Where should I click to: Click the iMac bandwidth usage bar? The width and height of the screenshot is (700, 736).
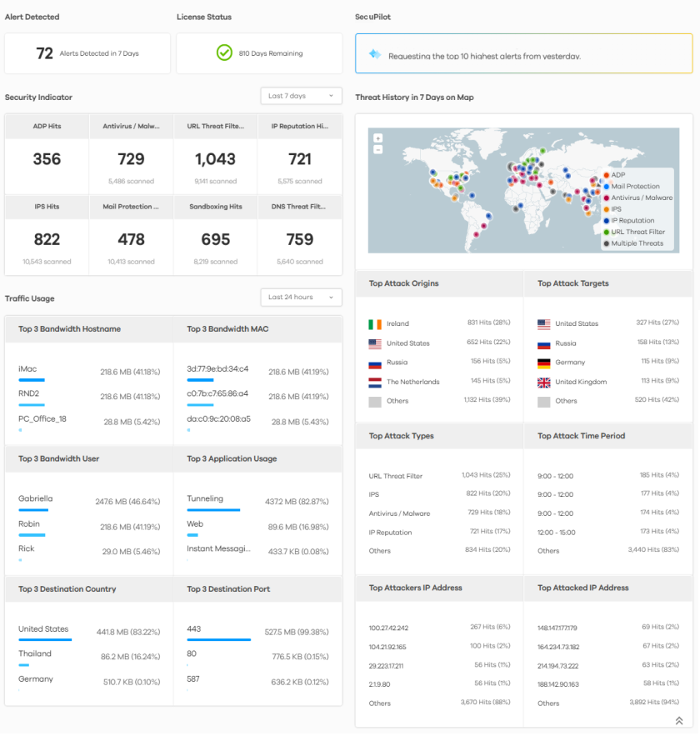tap(31, 379)
